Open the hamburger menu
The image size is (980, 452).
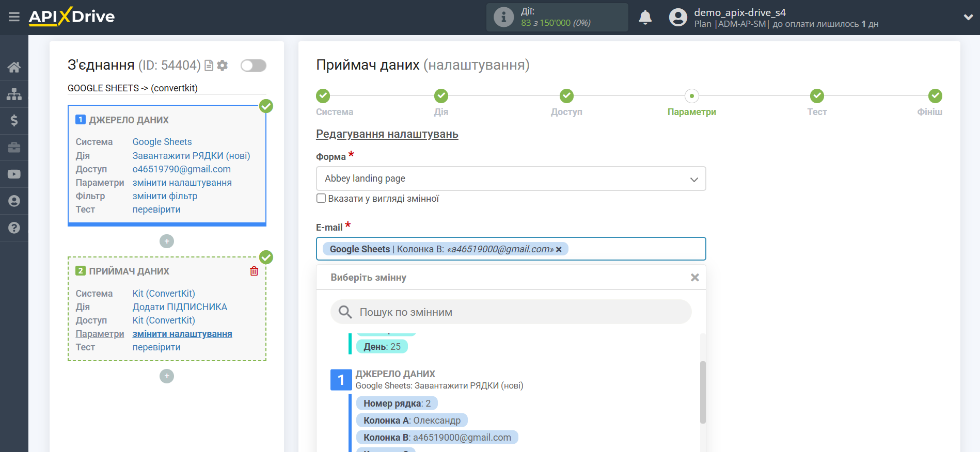tap(14, 17)
